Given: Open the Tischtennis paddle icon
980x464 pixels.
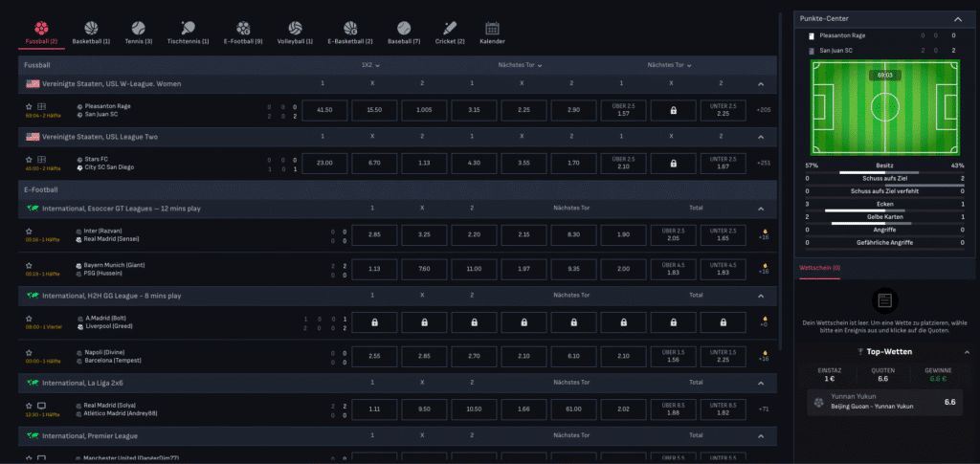Looking at the screenshot, I should click(189, 28).
